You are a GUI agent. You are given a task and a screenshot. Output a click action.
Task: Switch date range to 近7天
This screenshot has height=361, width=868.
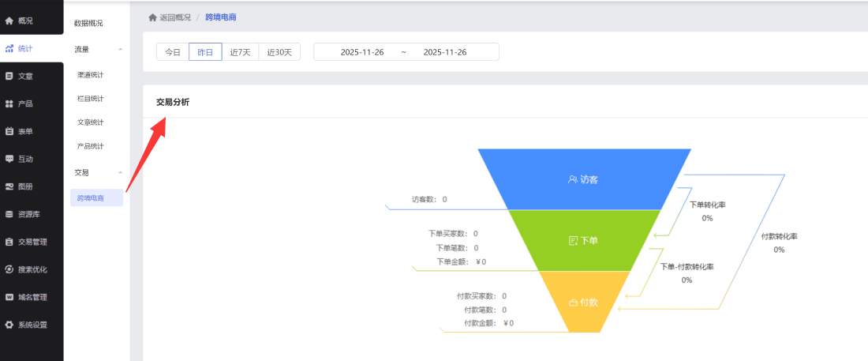[240, 52]
